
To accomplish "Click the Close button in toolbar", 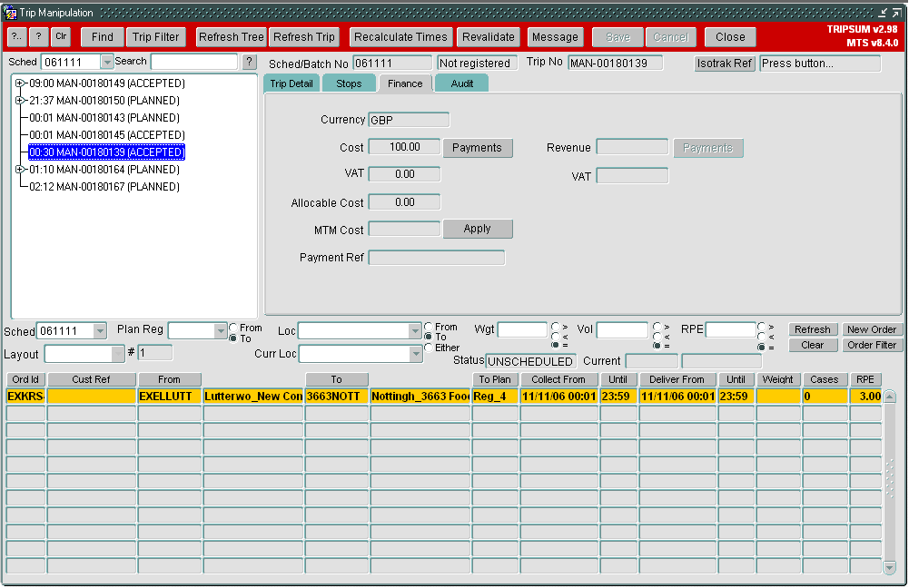I will click(730, 37).
